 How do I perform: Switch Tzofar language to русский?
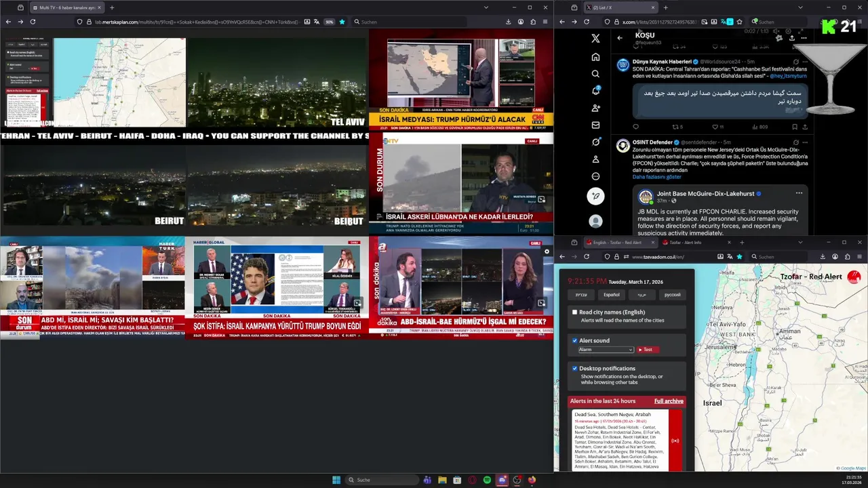pyautogui.click(x=672, y=295)
